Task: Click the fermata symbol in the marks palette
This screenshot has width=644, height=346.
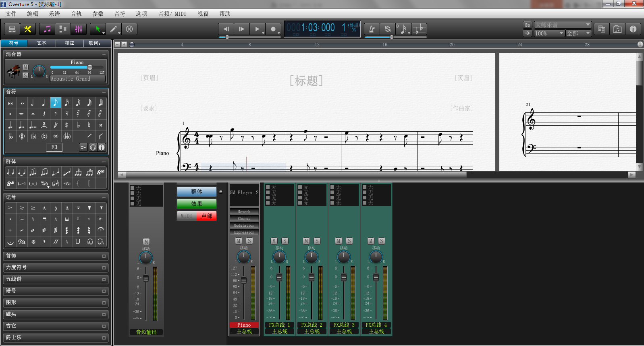Action: coord(101,230)
